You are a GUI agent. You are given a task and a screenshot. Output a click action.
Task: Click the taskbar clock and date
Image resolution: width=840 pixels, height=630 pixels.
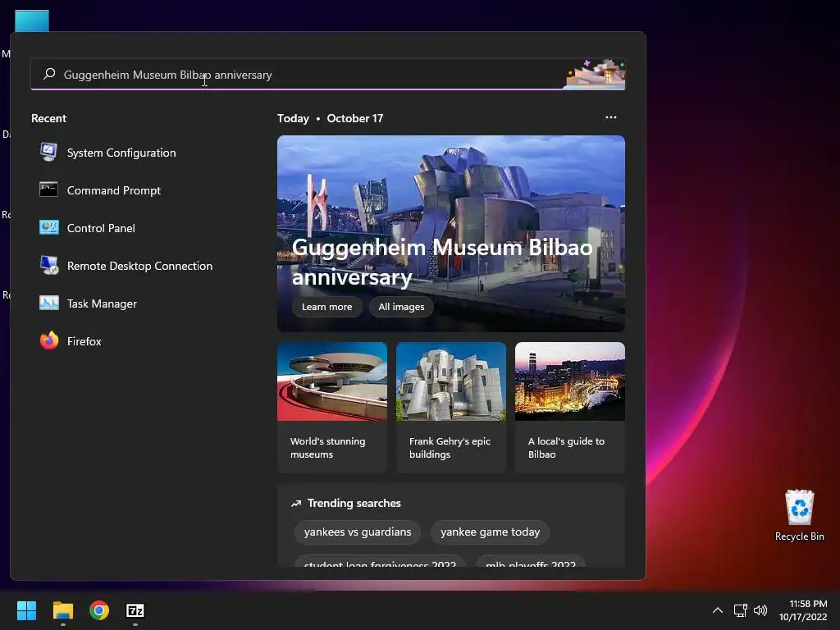point(803,610)
